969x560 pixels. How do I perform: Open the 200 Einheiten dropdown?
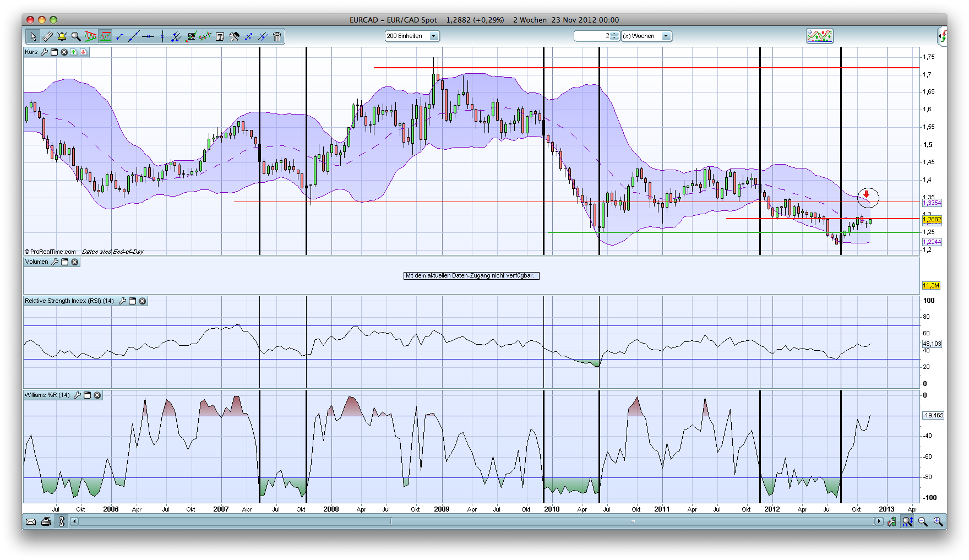pyautogui.click(x=433, y=36)
